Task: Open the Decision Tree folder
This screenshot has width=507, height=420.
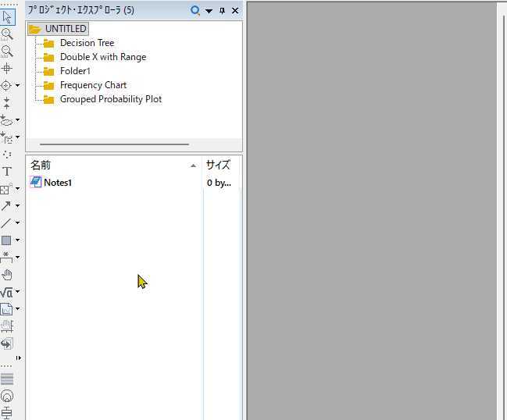Action: coord(87,43)
